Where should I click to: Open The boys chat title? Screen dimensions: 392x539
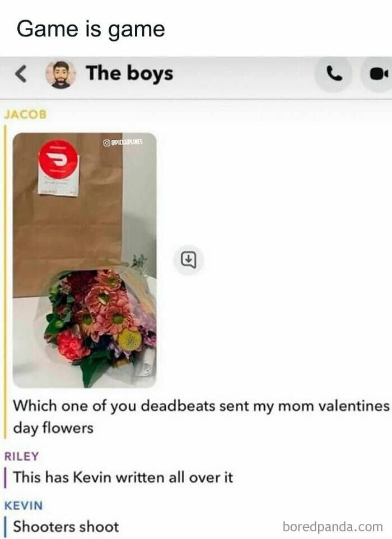[129, 74]
